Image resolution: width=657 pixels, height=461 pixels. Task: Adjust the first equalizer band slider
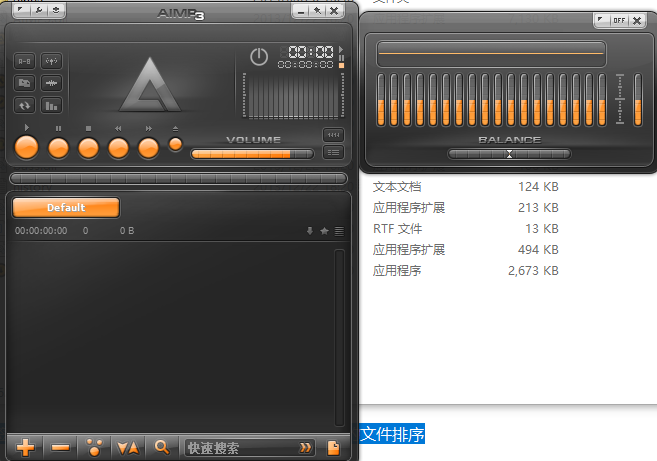(381, 100)
